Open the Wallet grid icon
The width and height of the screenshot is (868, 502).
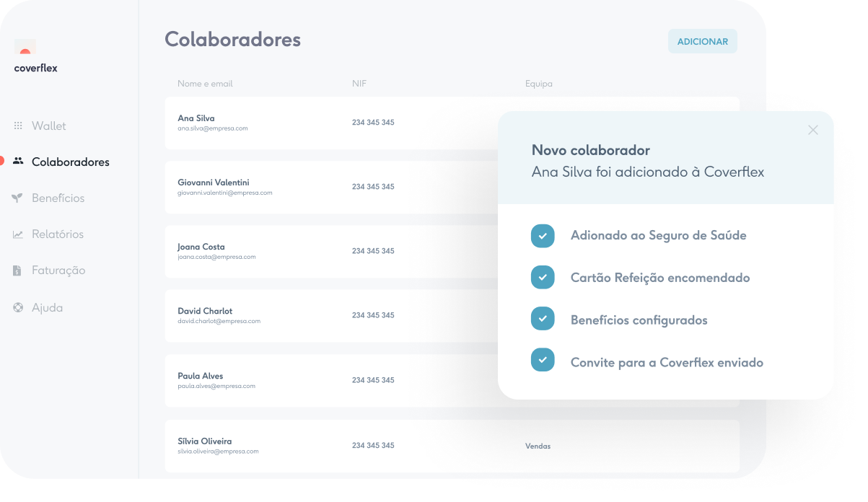18,125
